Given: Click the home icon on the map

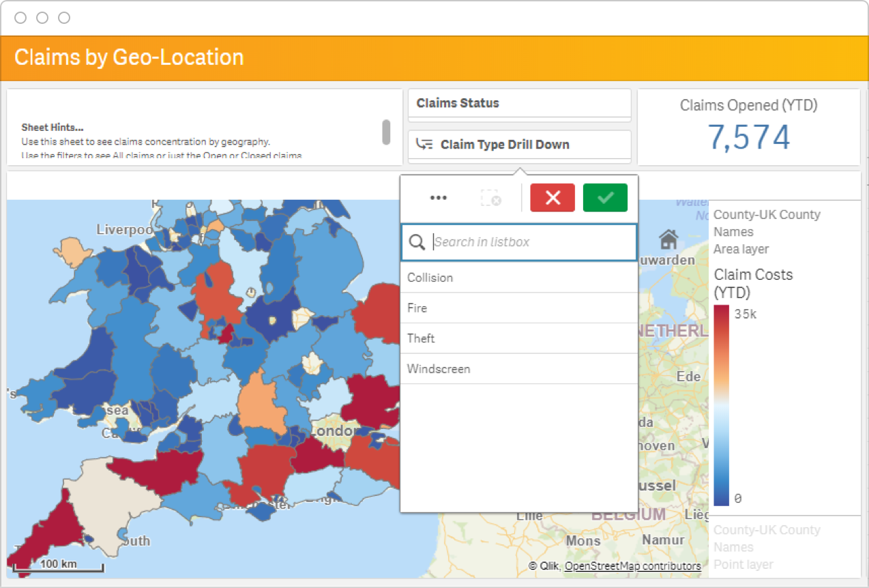Looking at the screenshot, I should pos(668,239).
